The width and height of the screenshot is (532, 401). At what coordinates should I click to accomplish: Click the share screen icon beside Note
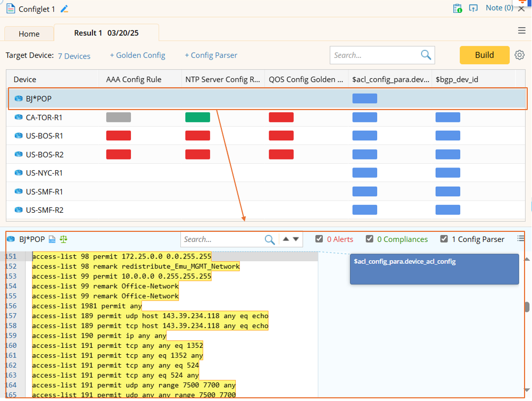click(x=473, y=9)
